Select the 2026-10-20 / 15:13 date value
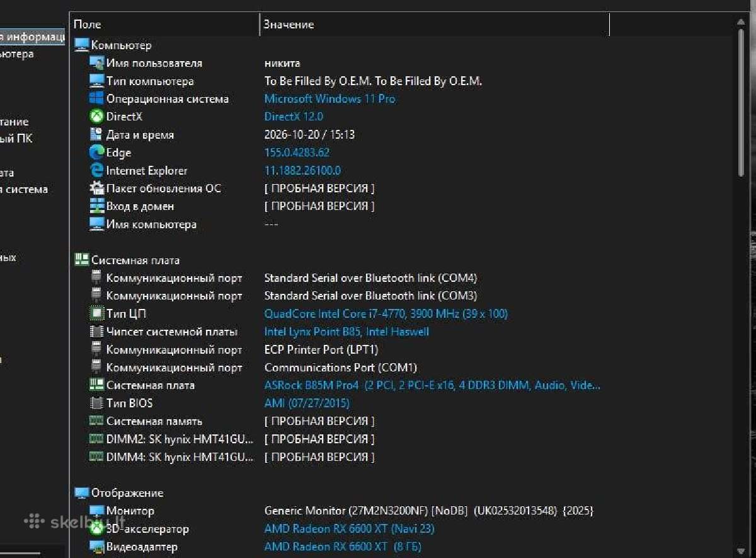The image size is (756, 558). coord(309,135)
